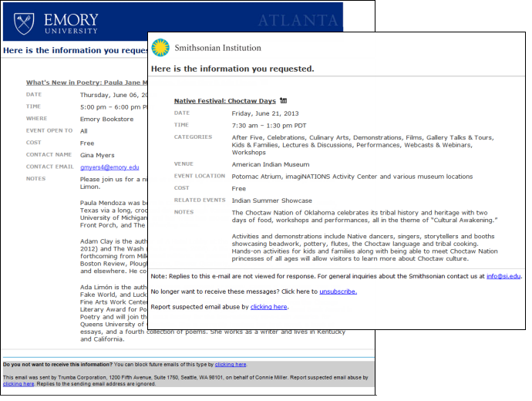Click the ATLANTA text in Emory banner
The width and height of the screenshot is (532, 401).
[x=298, y=20]
